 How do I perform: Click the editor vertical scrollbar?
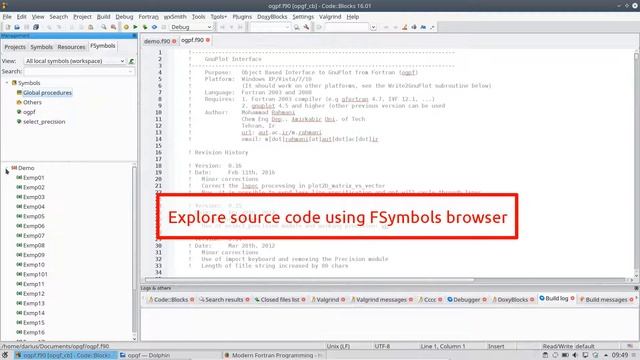[636, 163]
